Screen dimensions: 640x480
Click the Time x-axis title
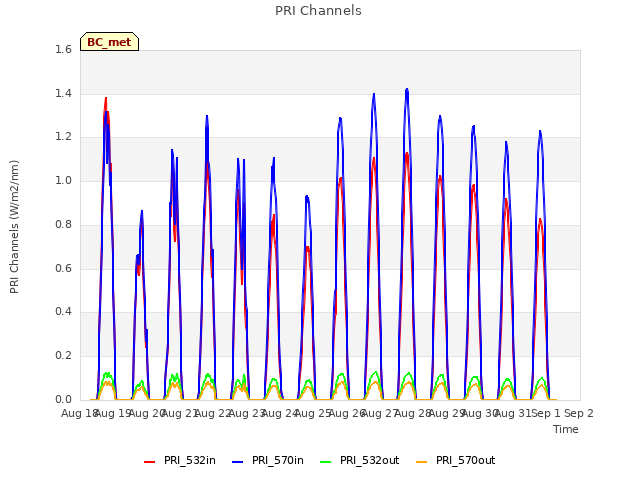pyautogui.click(x=566, y=429)
